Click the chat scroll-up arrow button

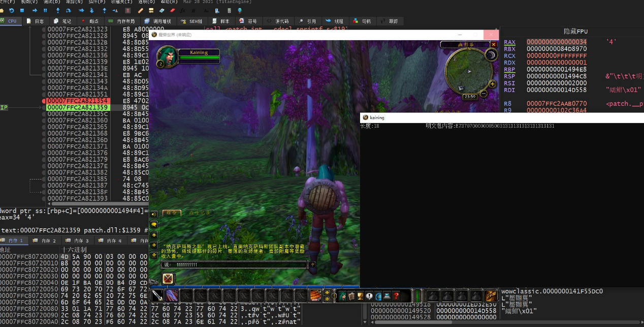tap(154, 235)
